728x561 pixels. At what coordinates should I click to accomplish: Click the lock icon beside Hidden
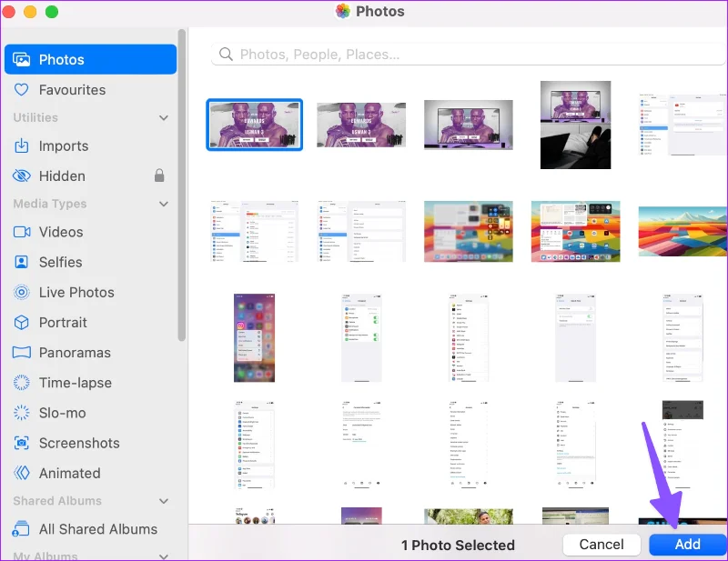click(x=159, y=175)
